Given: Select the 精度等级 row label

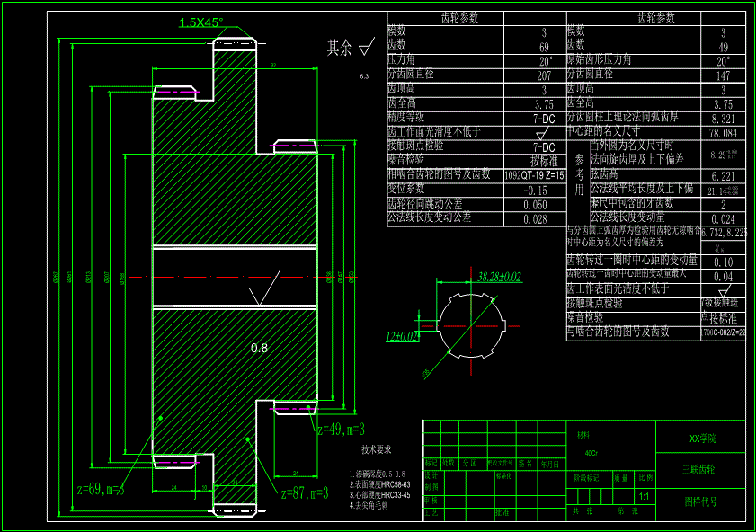Looking at the screenshot, I should [406, 117].
